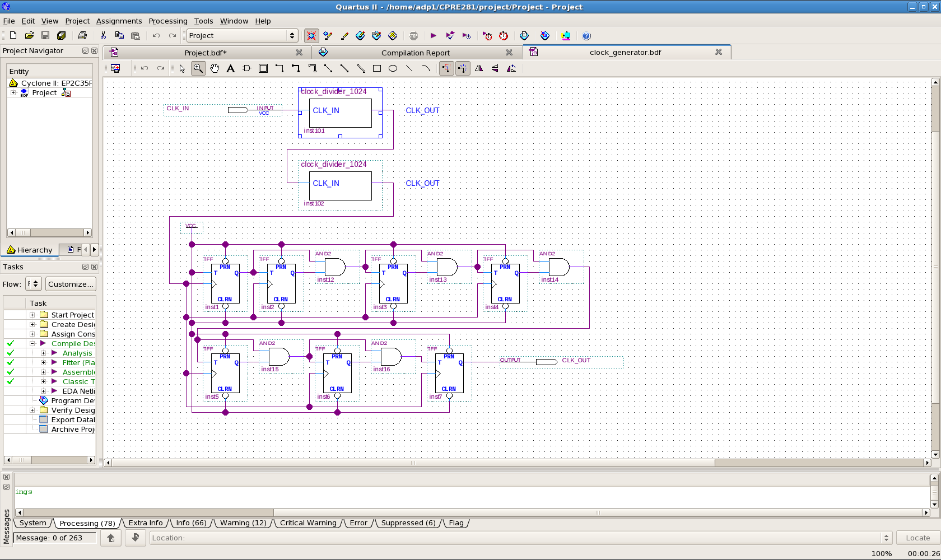Select the Zoom tool in the schematic toolbar
Screen dimensions: 941x560
[198, 68]
